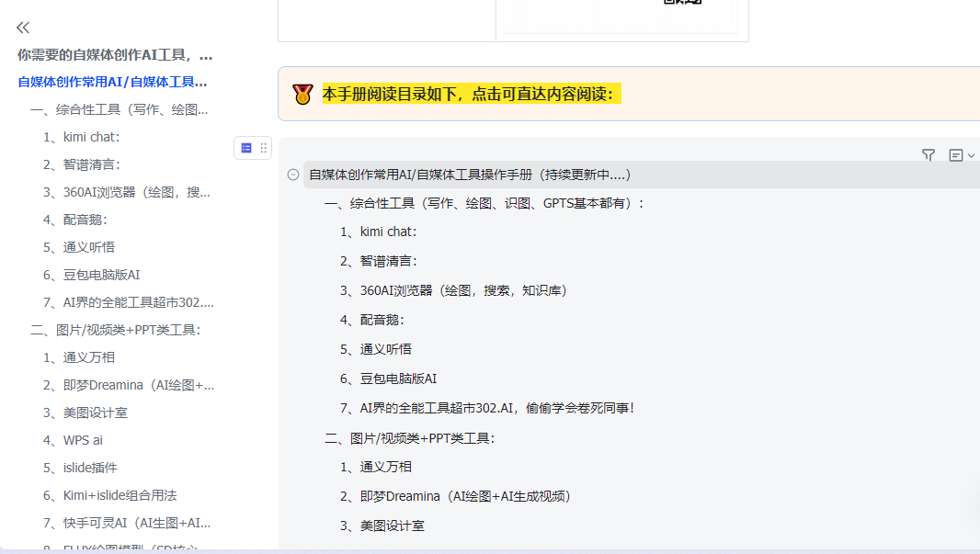Select 二、图片/视频类+PPT类工具 in the sidebar
The height and width of the screenshot is (554, 980).
(x=115, y=330)
